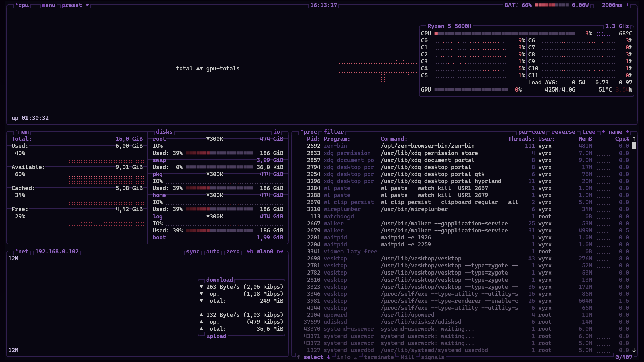Cycle the total/gpu-totals graph selector arrows
Viewport: 644px width, 362px height.
[199, 68]
